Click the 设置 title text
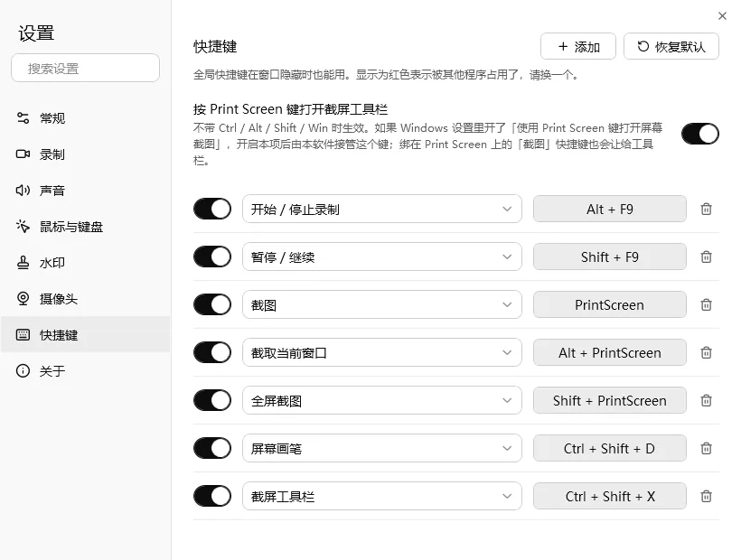 (x=36, y=33)
